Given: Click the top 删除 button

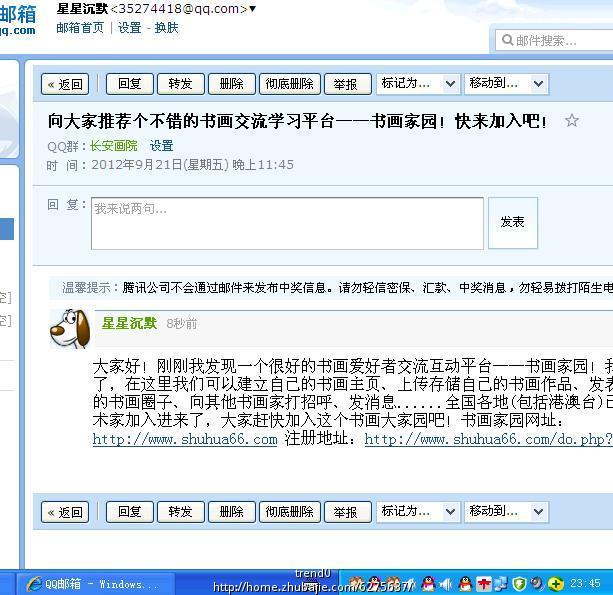Looking at the screenshot, I should [232, 84].
